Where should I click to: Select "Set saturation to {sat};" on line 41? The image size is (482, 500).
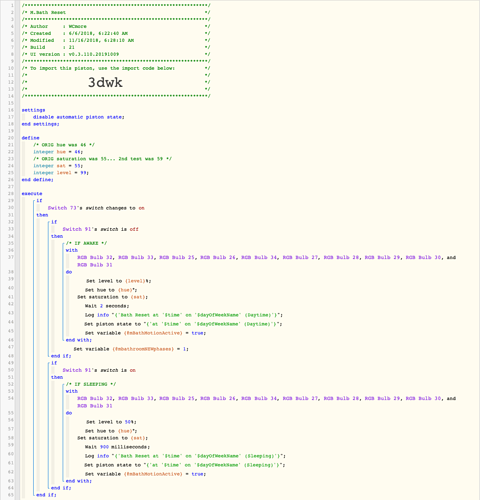(x=113, y=297)
